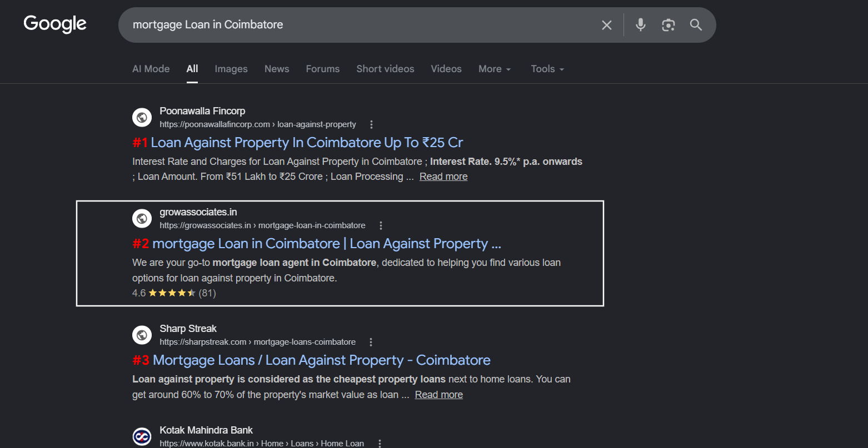Start voice search with microphone icon

click(x=641, y=24)
